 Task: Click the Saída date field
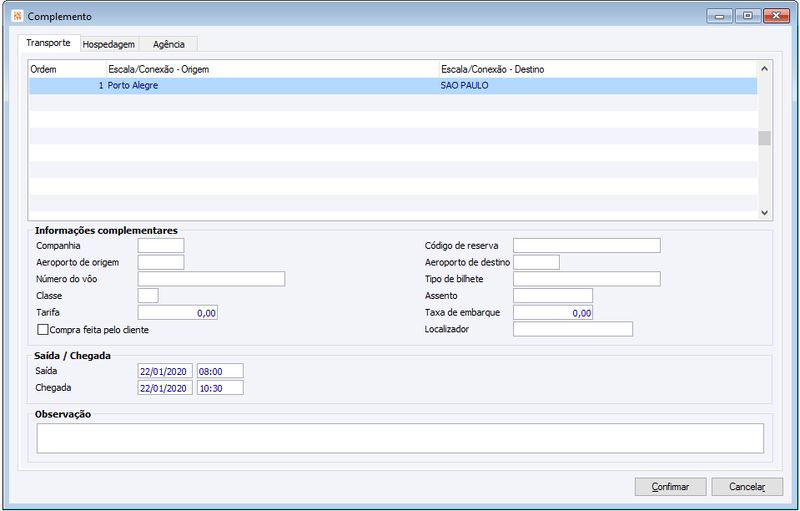tap(165, 371)
